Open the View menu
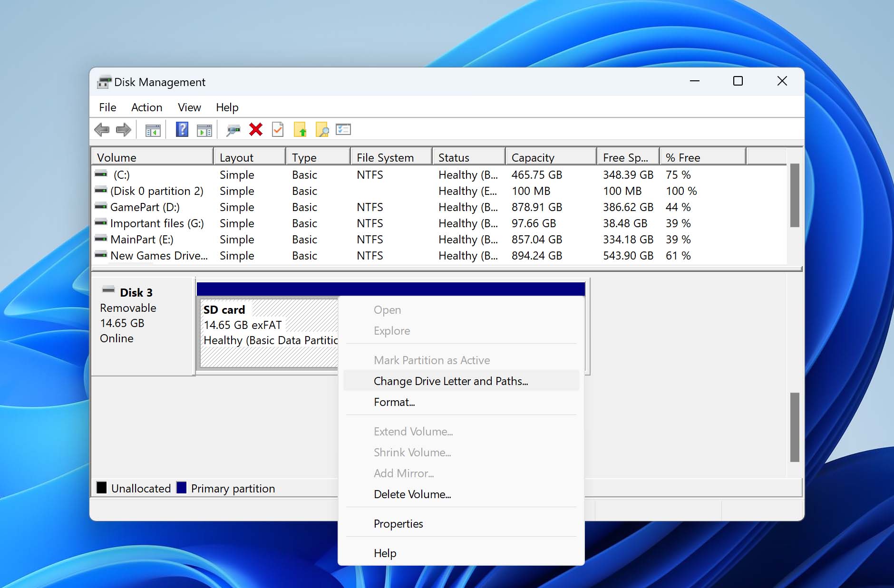The image size is (894, 588). [x=189, y=107]
